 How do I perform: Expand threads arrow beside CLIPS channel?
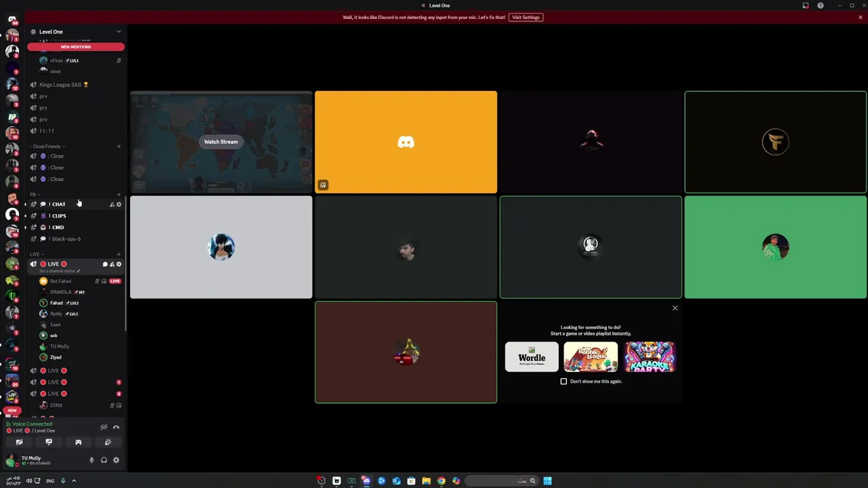click(x=25, y=216)
